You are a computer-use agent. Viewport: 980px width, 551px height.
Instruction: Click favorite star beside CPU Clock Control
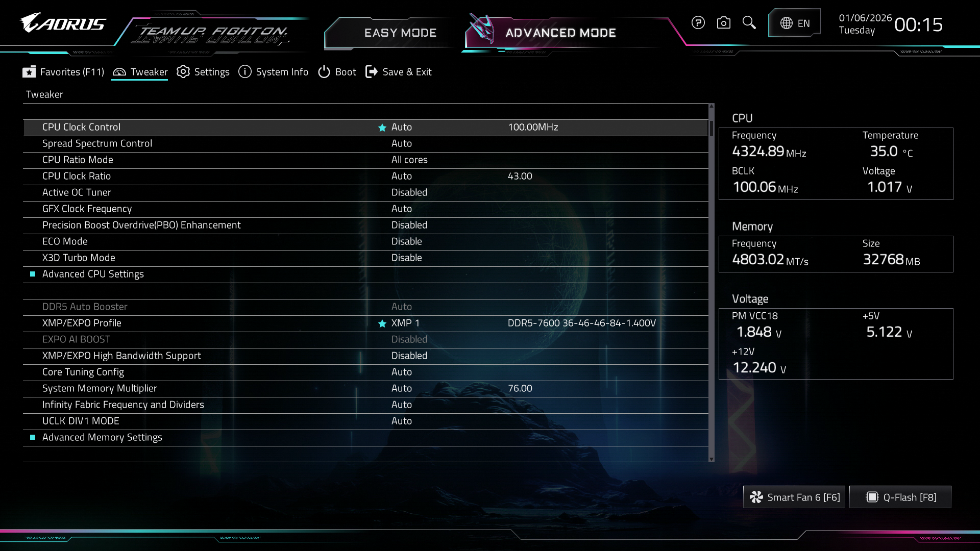click(x=382, y=128)
